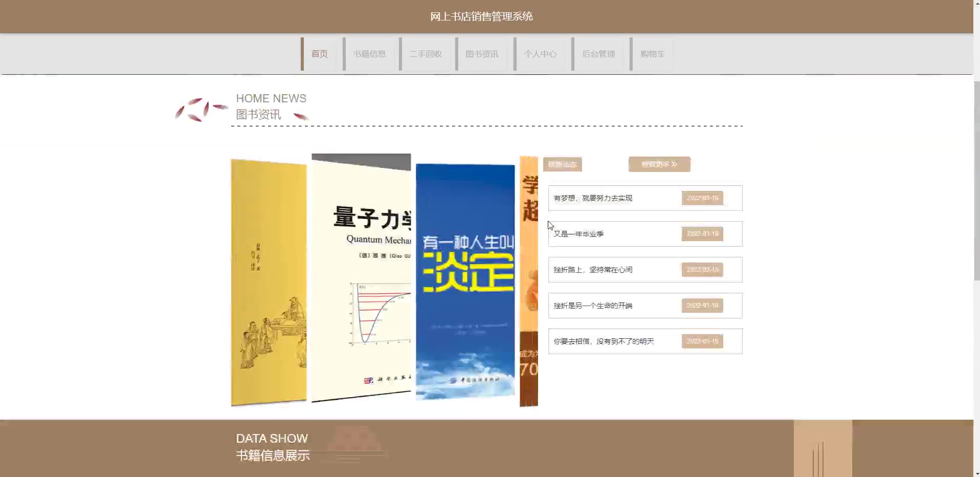Open news item 有梦想，就要努力去实现

pos(645,198)
